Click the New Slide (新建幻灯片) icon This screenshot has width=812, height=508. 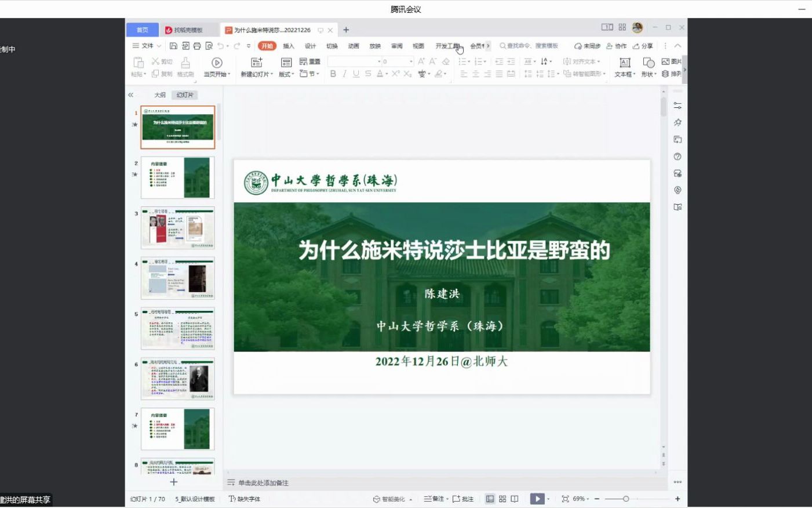point(257,62)
